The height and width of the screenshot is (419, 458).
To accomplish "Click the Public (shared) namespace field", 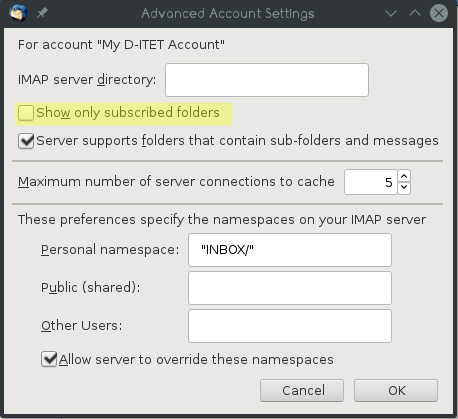I will (x=290, y=288).
